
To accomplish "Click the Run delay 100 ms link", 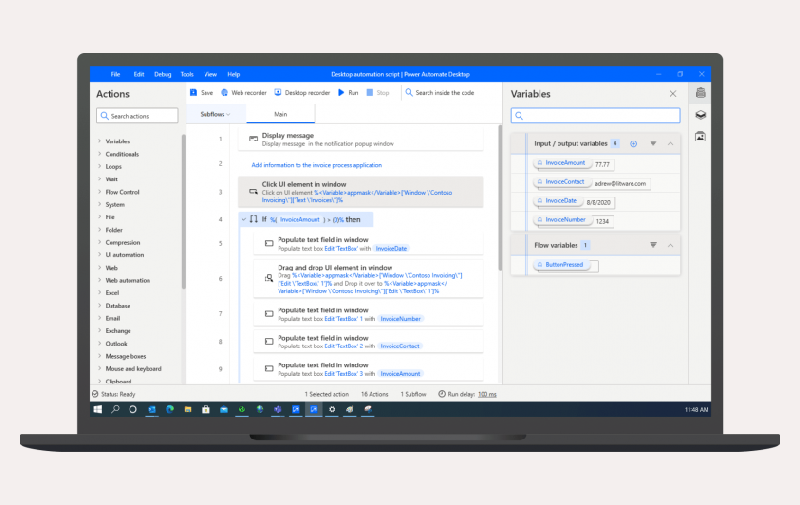I will pyautogui.click(x=487, y=394).
